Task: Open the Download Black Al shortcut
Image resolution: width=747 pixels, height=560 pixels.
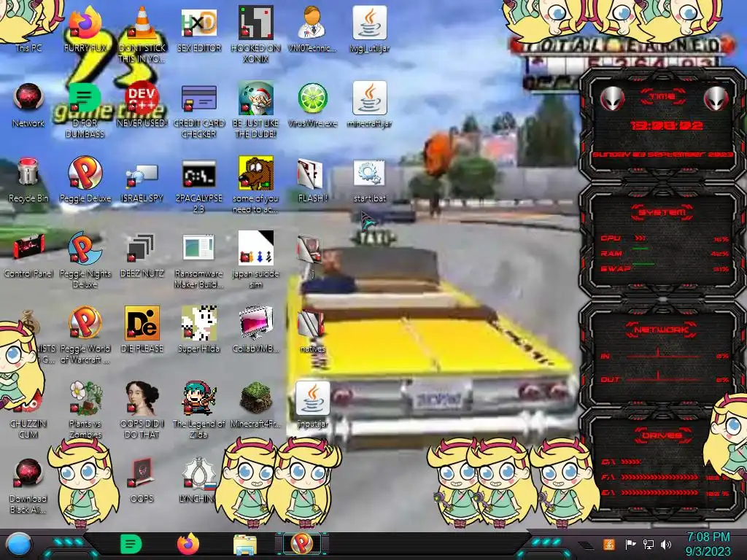Action: coord(28,486)
